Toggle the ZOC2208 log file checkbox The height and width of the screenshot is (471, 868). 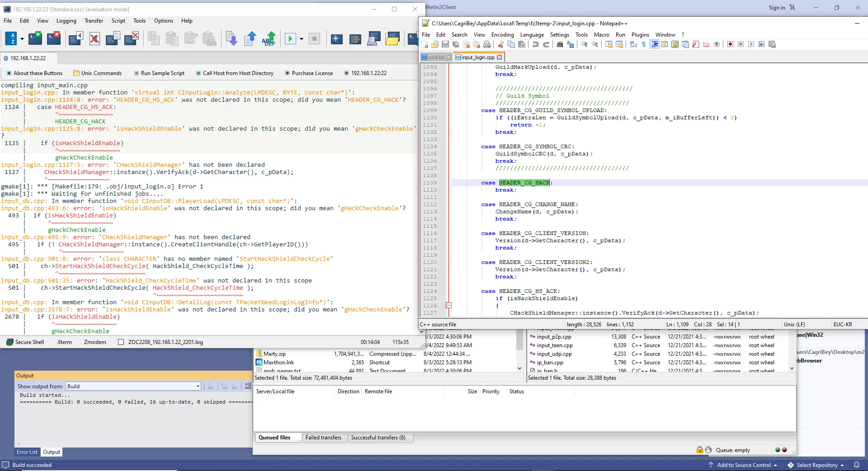point(121,342)
